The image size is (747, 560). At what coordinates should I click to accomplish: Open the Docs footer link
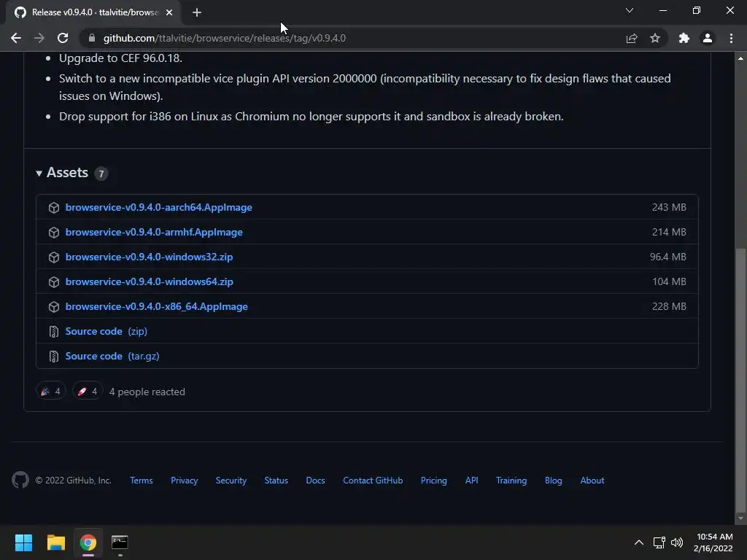click(x=315, y=481)
